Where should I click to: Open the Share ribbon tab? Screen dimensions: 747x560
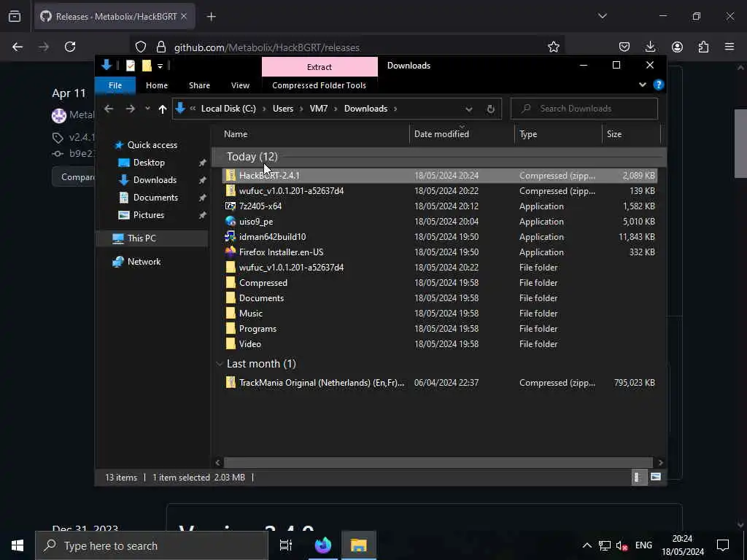(199, 85)
